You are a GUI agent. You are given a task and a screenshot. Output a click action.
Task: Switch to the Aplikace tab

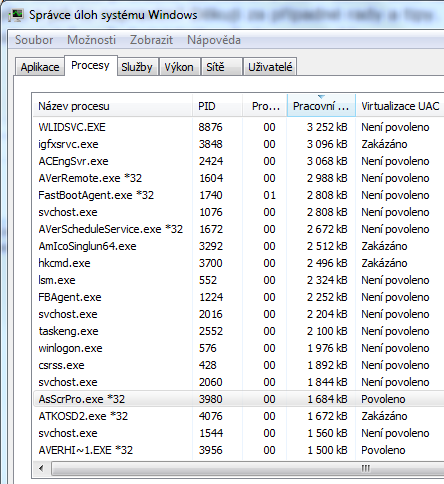tap(40, 67)
